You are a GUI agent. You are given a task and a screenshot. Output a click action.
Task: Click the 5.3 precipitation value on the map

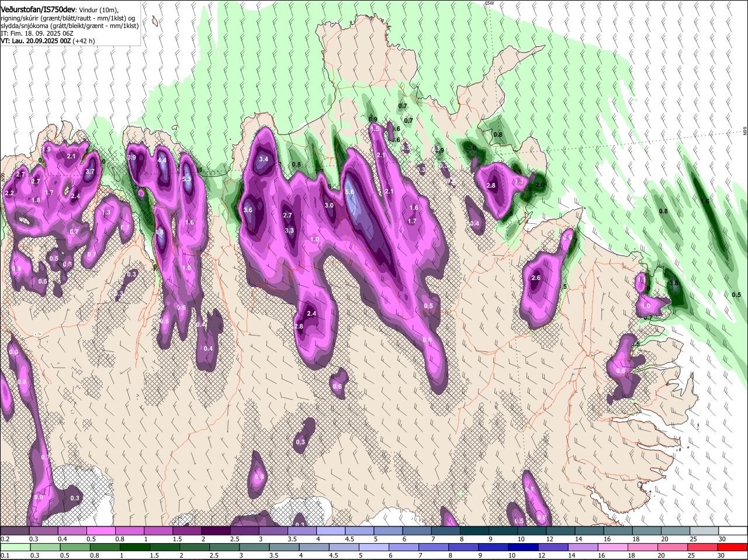[x=187, y=179]
